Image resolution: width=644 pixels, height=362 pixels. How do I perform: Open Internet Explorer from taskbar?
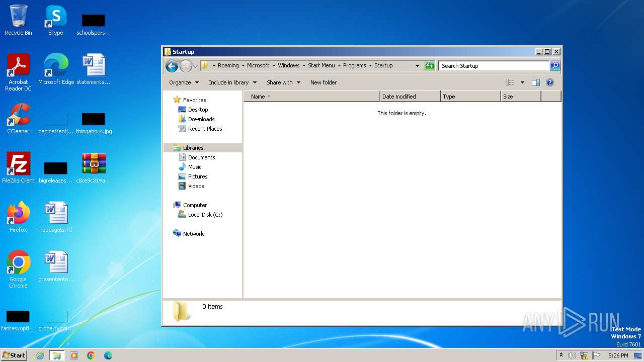(x=40, y=355)
